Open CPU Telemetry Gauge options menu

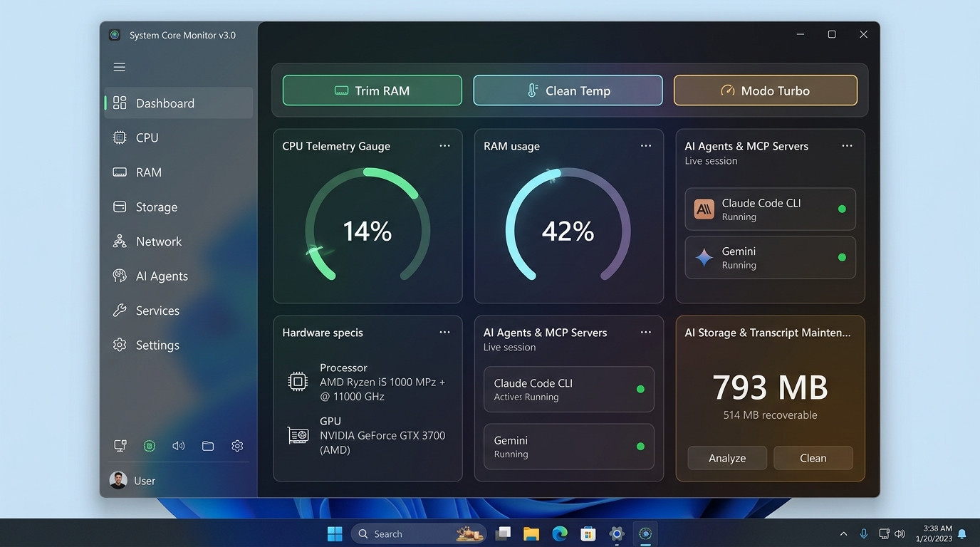coord(444,146)
